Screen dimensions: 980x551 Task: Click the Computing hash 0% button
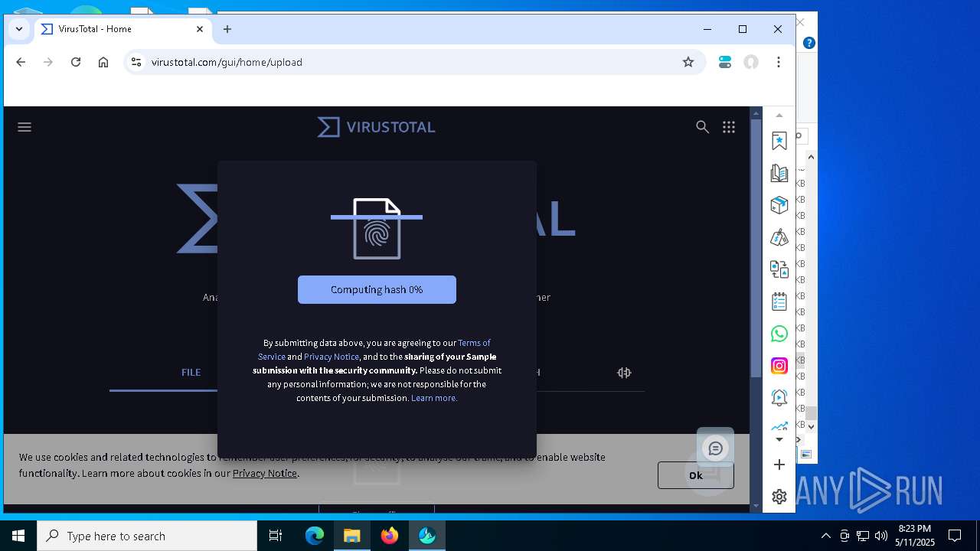377,289
